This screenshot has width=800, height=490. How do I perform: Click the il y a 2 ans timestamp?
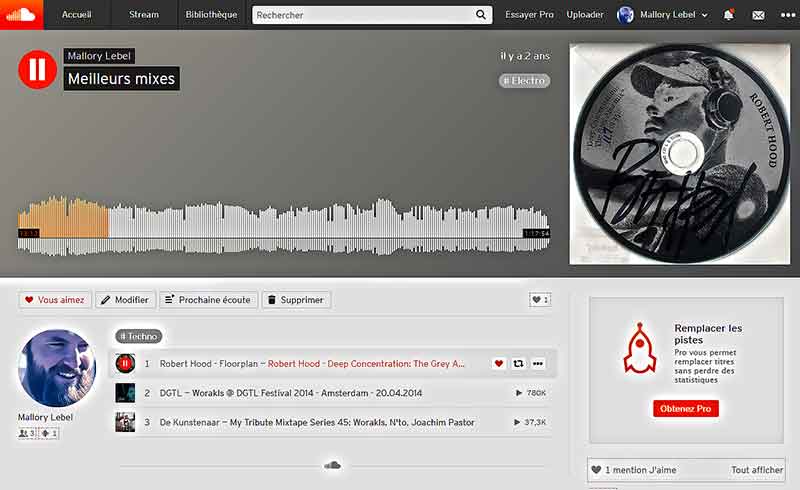(524, 56)
